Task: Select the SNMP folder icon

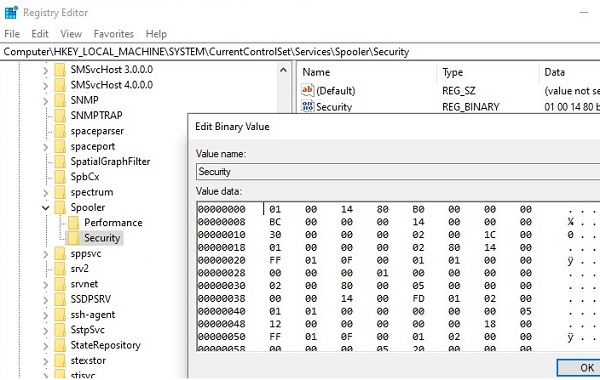Action: 60,100
